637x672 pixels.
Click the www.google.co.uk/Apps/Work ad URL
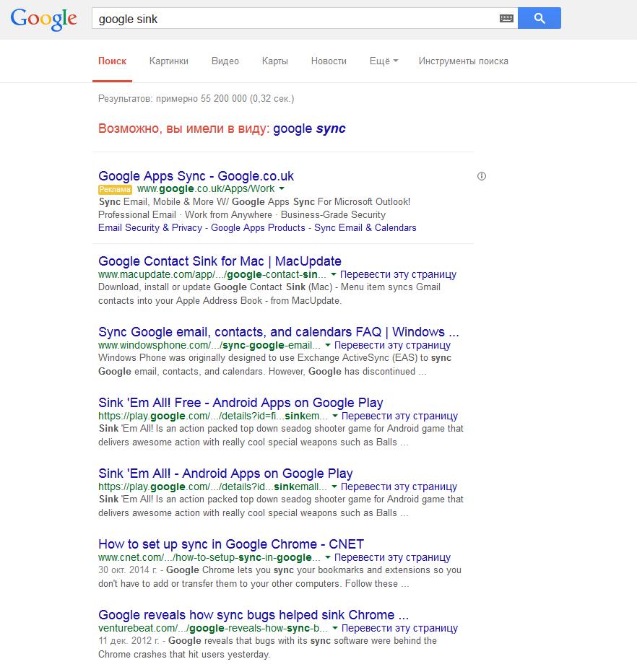point(206,188)
